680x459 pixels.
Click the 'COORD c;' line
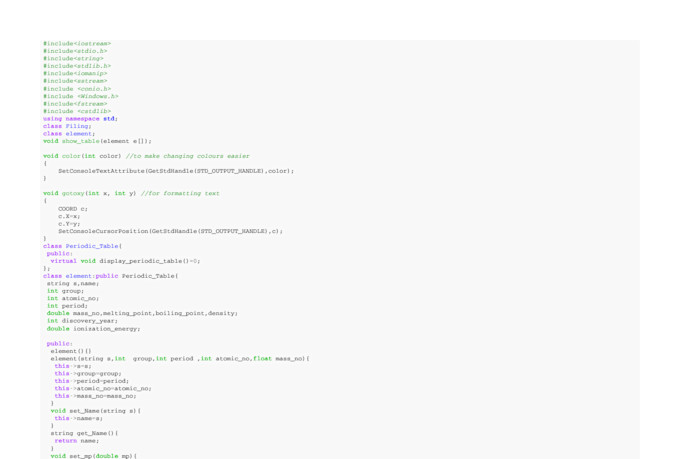pos(73,209)
